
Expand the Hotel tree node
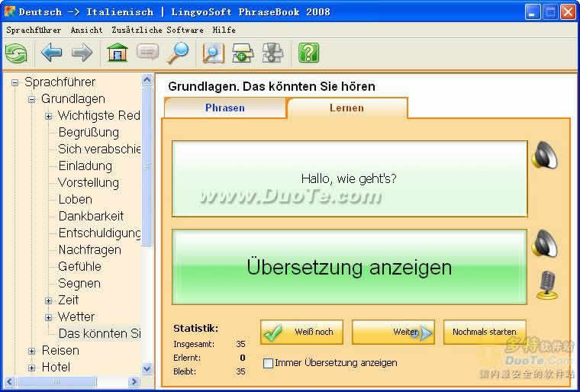click(32, 368)
